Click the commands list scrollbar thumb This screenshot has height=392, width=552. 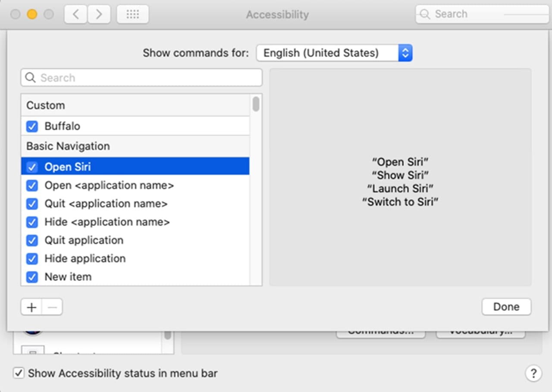tap(256, 104)
